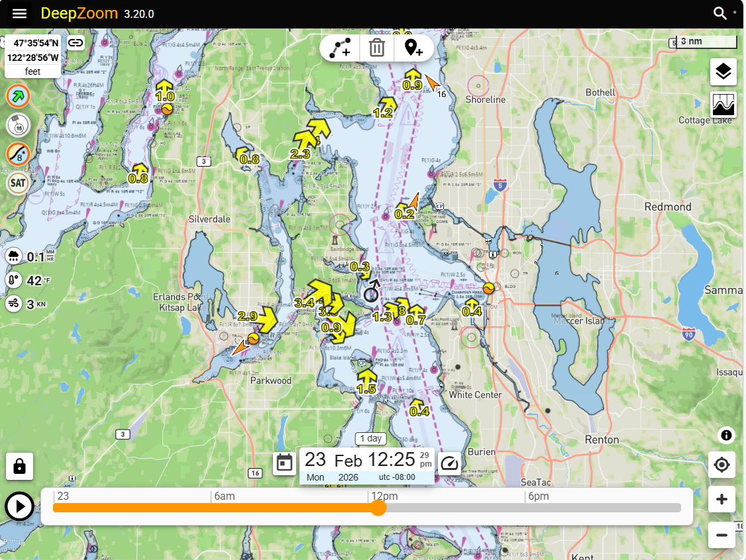
Task: Zoom in with the plus button
Action: coord(722,499)
